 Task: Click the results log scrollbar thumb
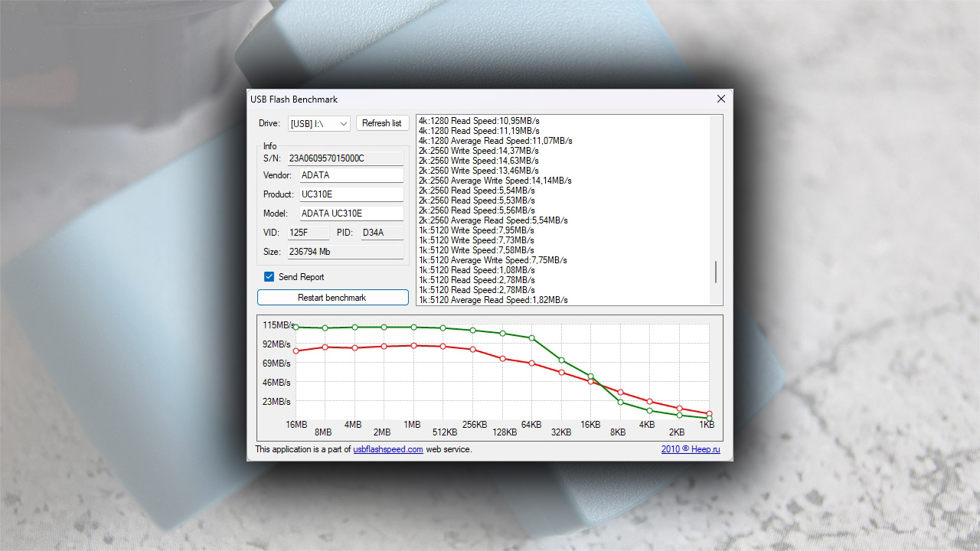(716, 272)
